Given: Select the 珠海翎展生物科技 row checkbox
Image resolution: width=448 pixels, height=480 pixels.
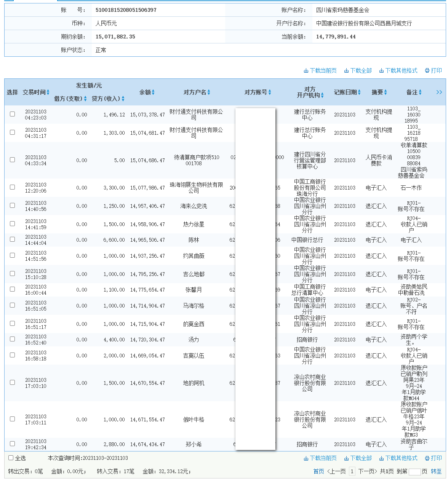Looking at the screenshot, I should [x=13, y=187].
